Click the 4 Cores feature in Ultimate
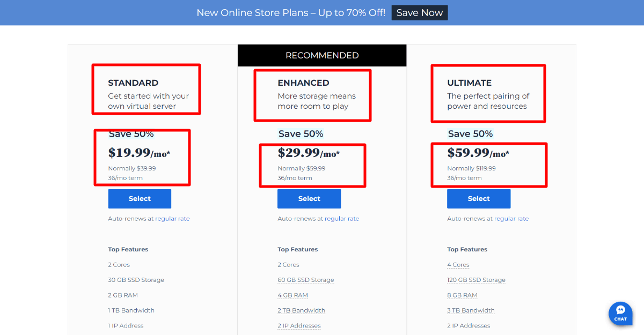 (x=458, y=265)
